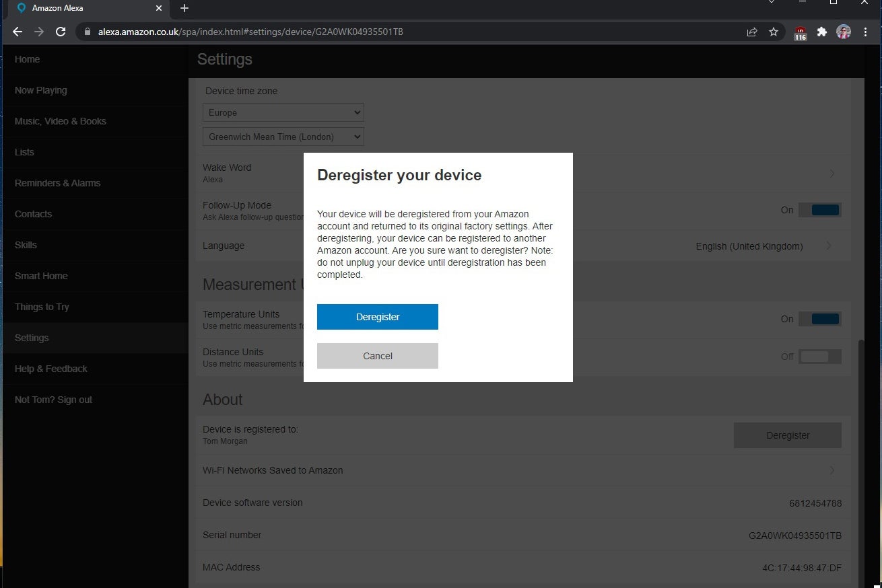Click the browser forward arrow

tap(39, 32)
